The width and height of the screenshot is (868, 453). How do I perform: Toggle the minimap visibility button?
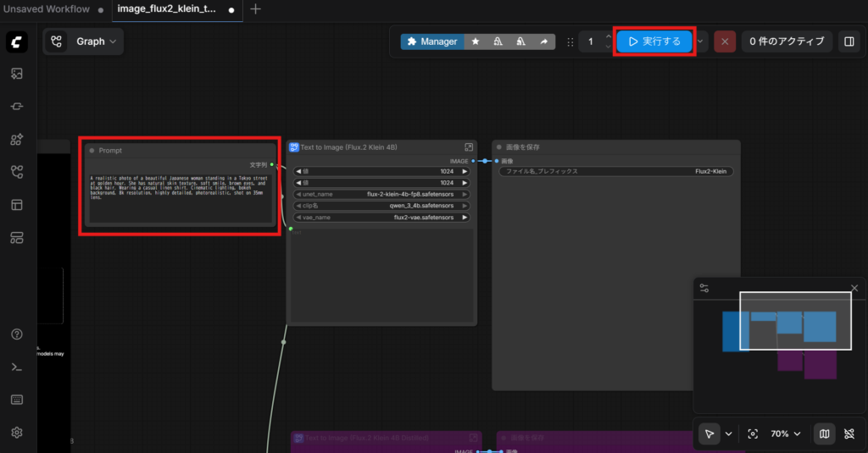click(x=824, y=434)
